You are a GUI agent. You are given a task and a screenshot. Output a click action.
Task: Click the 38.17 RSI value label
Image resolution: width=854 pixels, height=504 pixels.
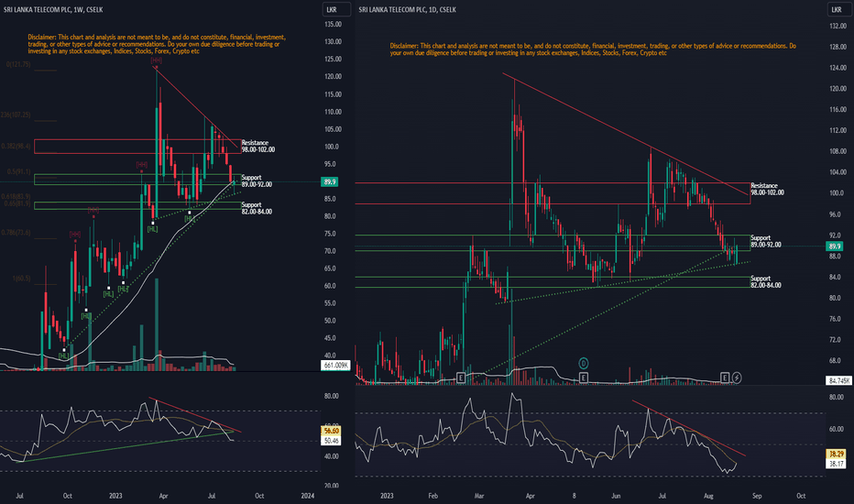836,464
